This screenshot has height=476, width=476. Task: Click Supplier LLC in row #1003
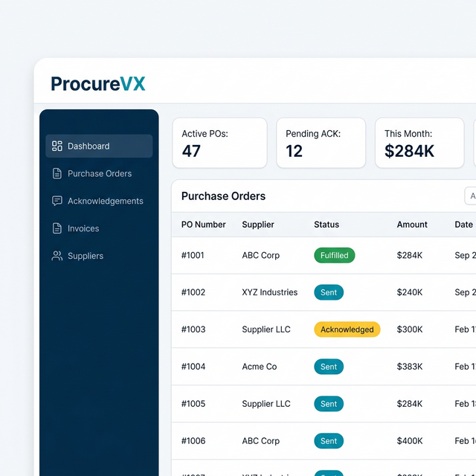(266, 329)
